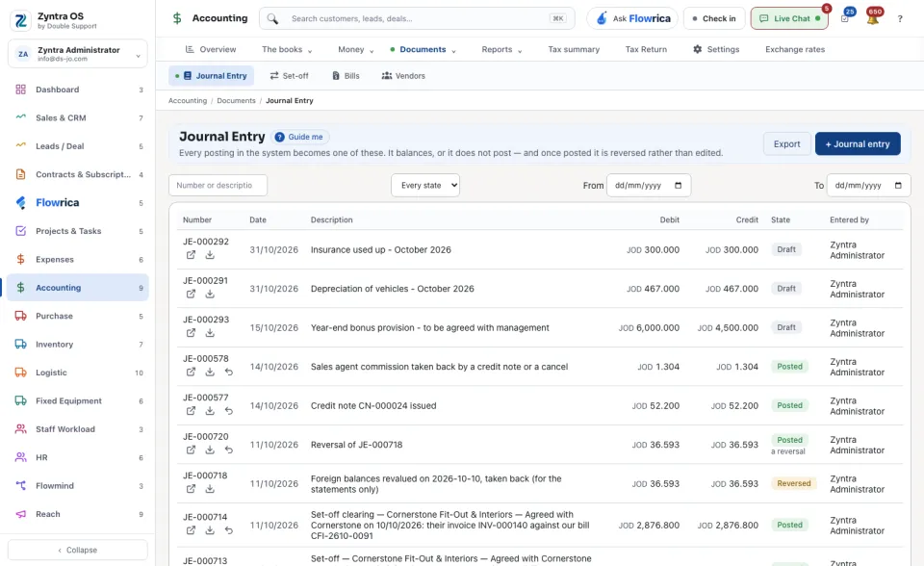Open the Reach megaphone icon

[x=20, y=514]
